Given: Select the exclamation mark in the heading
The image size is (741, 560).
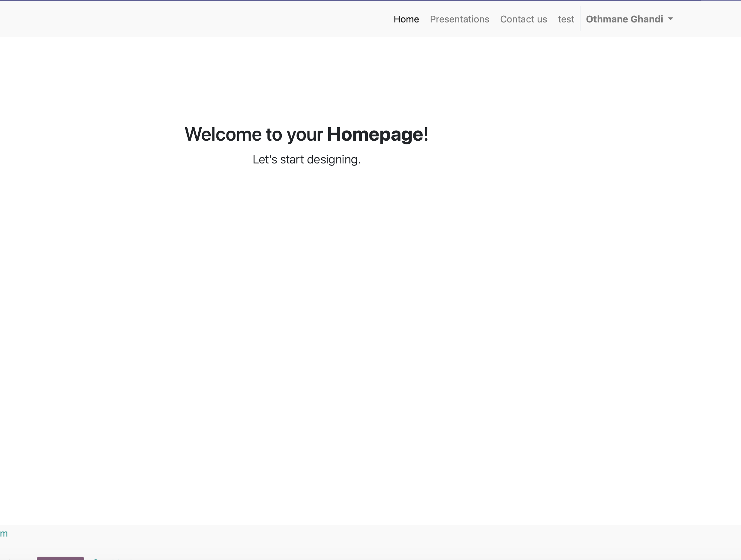Looking at the screenshot, I should point(425,134).
